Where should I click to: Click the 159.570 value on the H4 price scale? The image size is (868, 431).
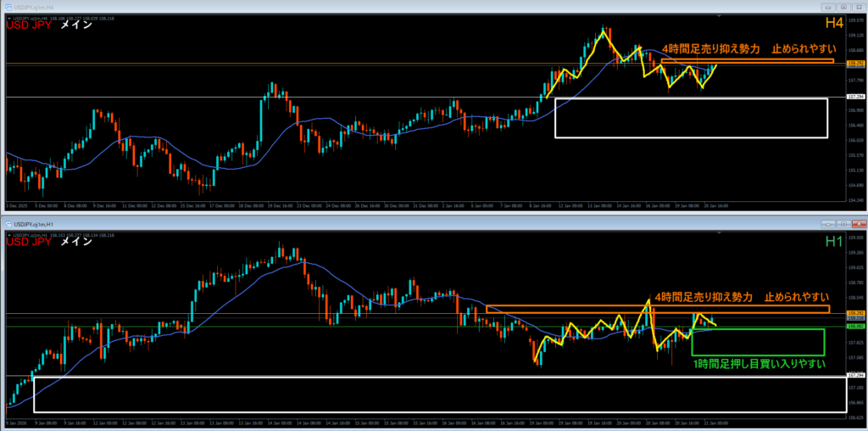click(855, 20)
